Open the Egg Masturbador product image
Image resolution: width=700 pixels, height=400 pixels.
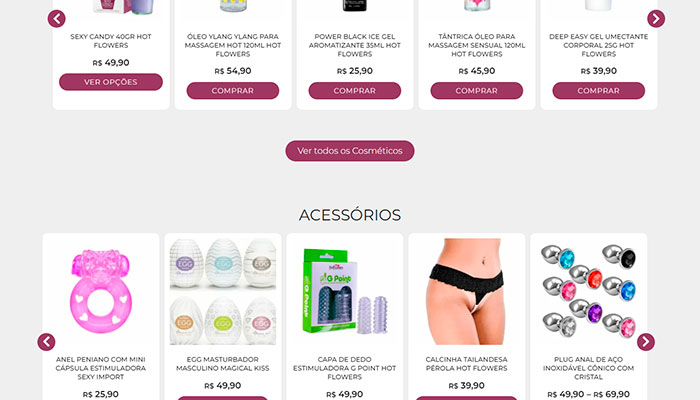223,292
